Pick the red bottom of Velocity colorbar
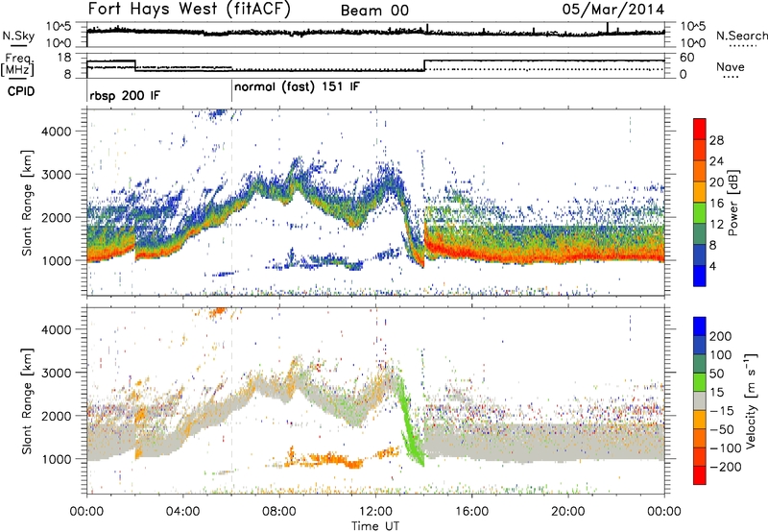Screen dimensions: 768x532 [700, 475]
